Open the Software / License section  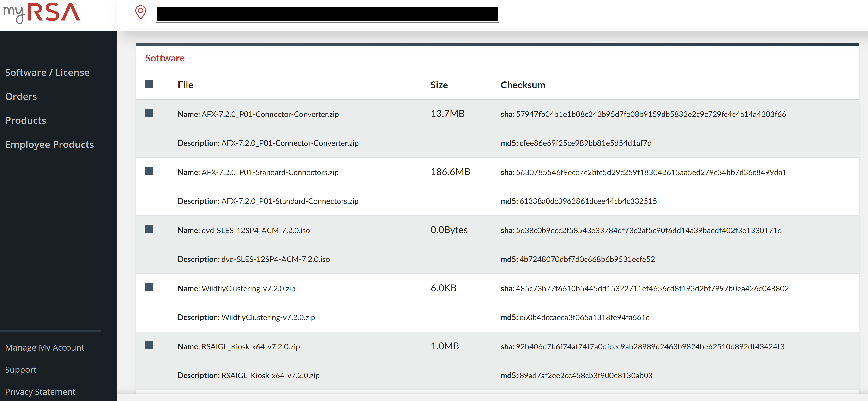[47, 72]
